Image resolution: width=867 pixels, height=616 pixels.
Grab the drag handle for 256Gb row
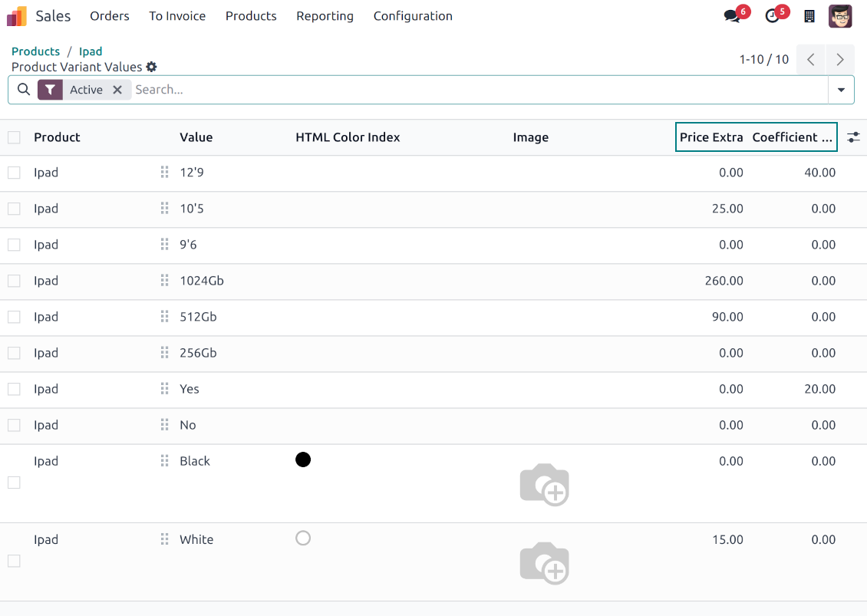164,353
